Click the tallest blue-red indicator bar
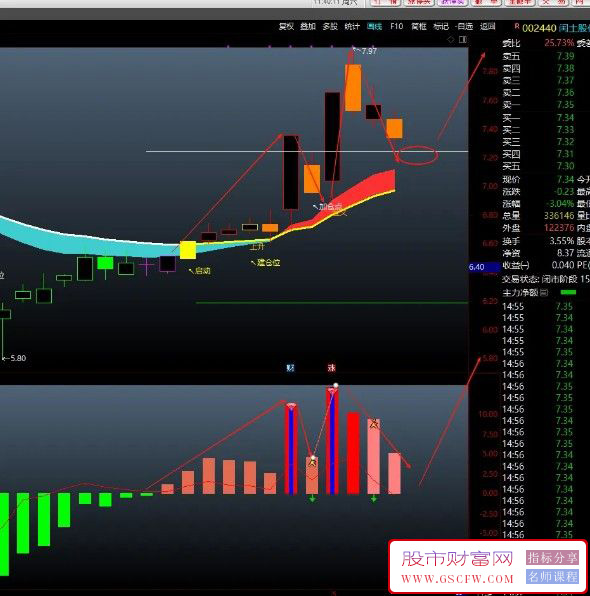The width and height of the screenshot is (590, 596). [332, 441]
